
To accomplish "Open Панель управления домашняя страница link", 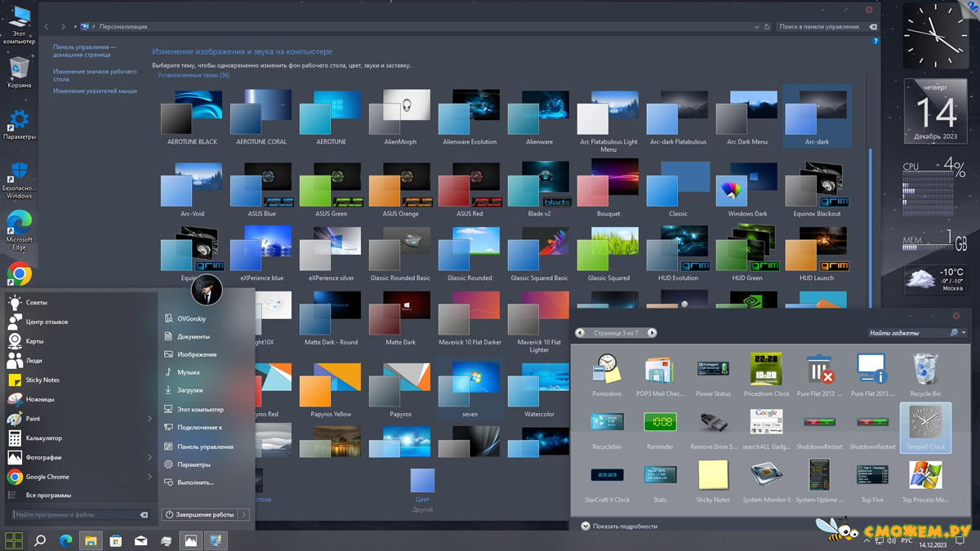I will pos(85,51).
